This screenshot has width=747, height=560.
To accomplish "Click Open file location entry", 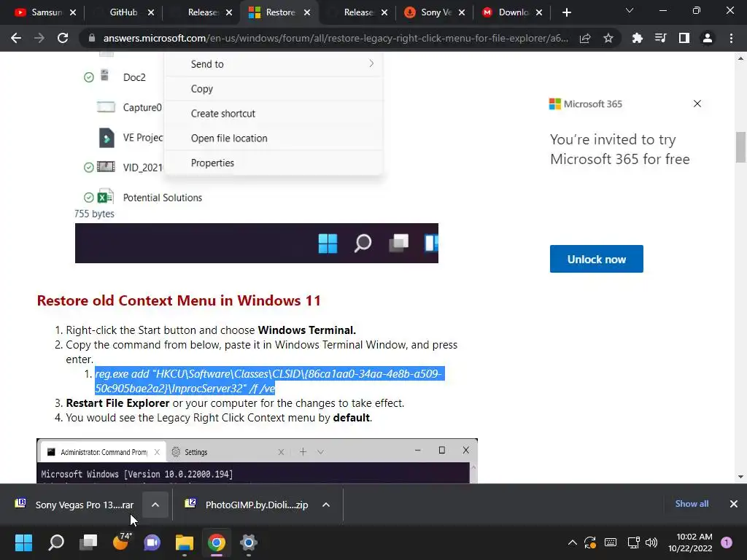I will coord(229,138).
